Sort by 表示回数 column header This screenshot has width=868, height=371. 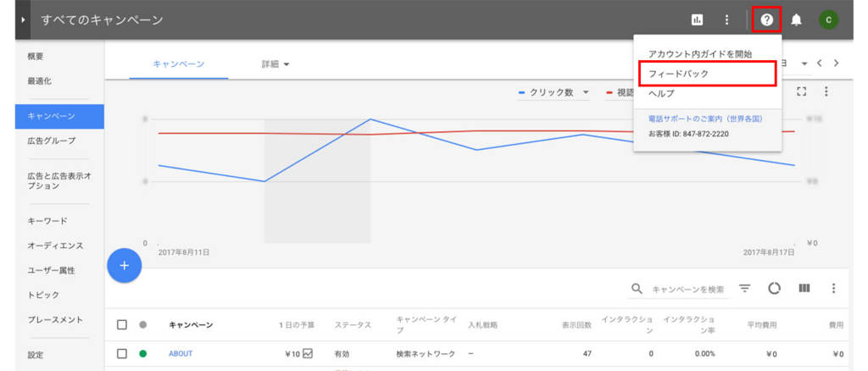[x=576, y=325]
